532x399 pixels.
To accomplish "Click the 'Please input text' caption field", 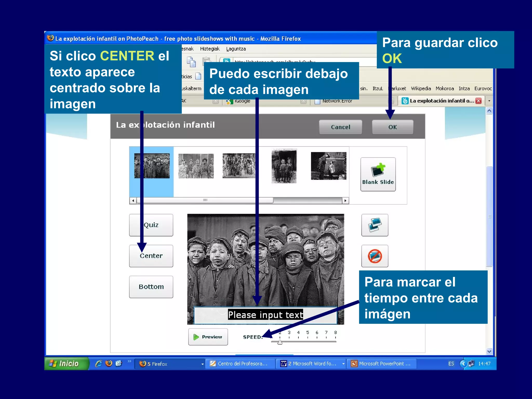I will (265, 315).
